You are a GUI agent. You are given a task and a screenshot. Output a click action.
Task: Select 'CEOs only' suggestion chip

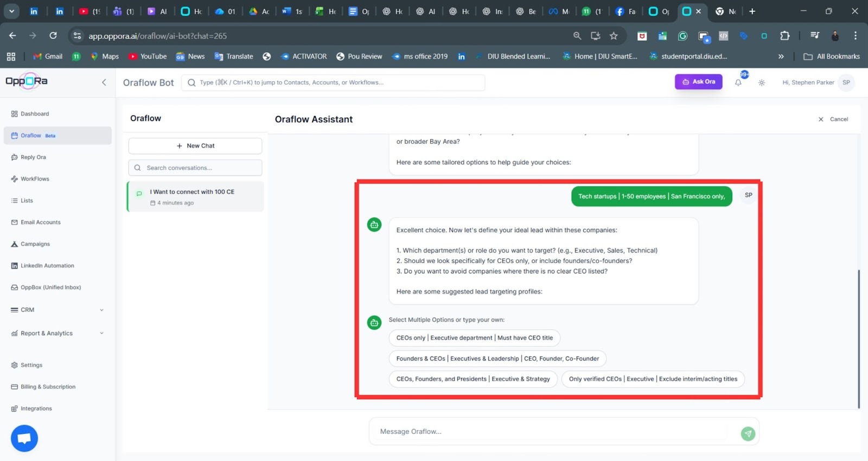point(474,338)
